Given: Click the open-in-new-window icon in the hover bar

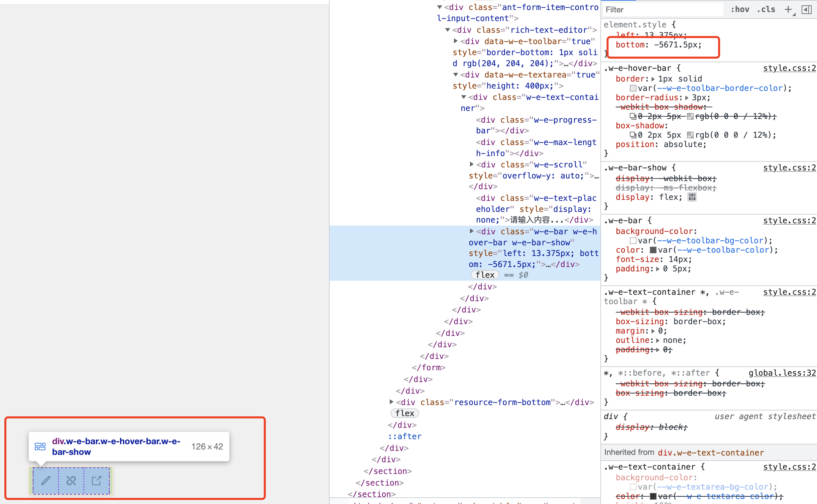Looking at the screenshot, I should [x=96, y=481].
